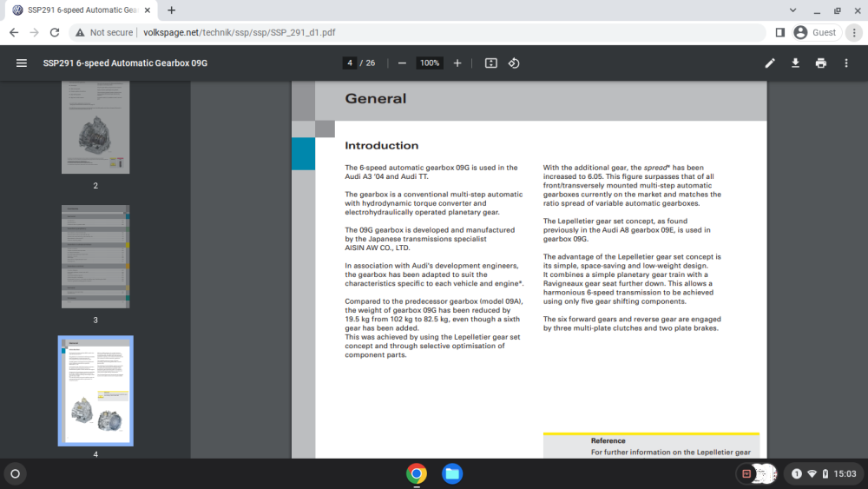Screen dimensions: 868x489
Task: Zoom out with the minus icon
Action: click(x=402, y=63)
